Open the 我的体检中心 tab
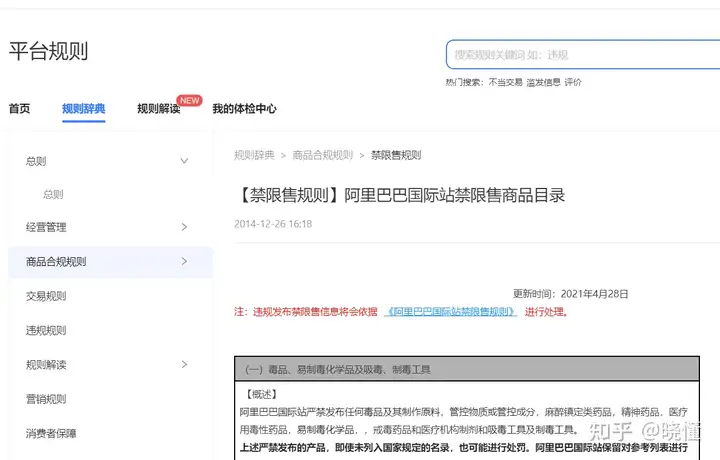720x460 pixels. pos(244,109)
